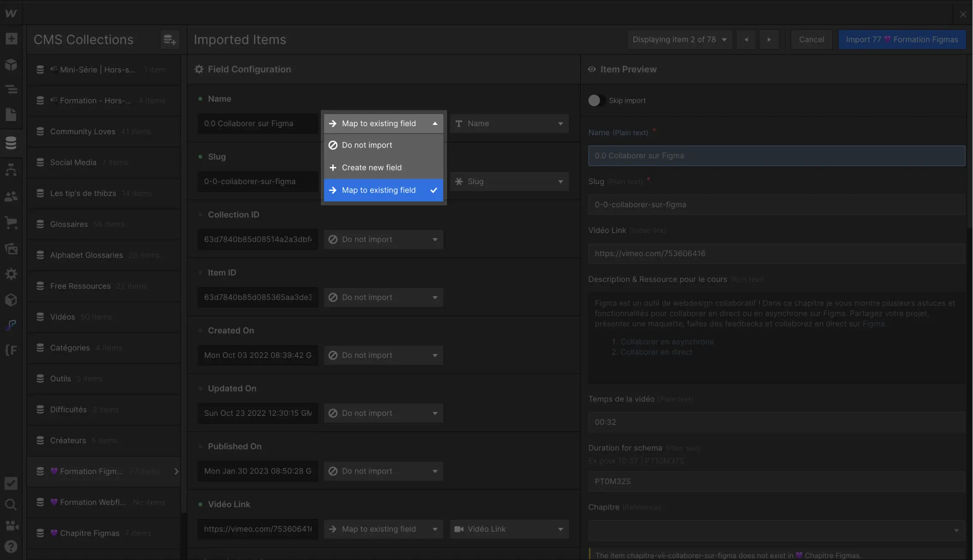This screenshot has height=560, width=973.
Task: Expand the Published On import dropdown
Action: [383, 471]
